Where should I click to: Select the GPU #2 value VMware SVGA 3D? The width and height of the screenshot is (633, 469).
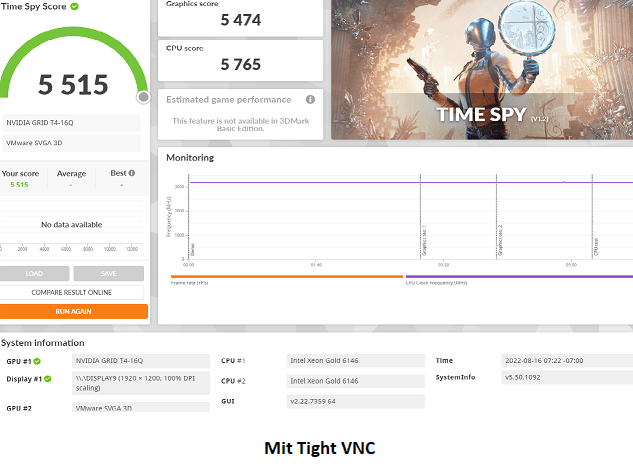click(x=141, y=407)
